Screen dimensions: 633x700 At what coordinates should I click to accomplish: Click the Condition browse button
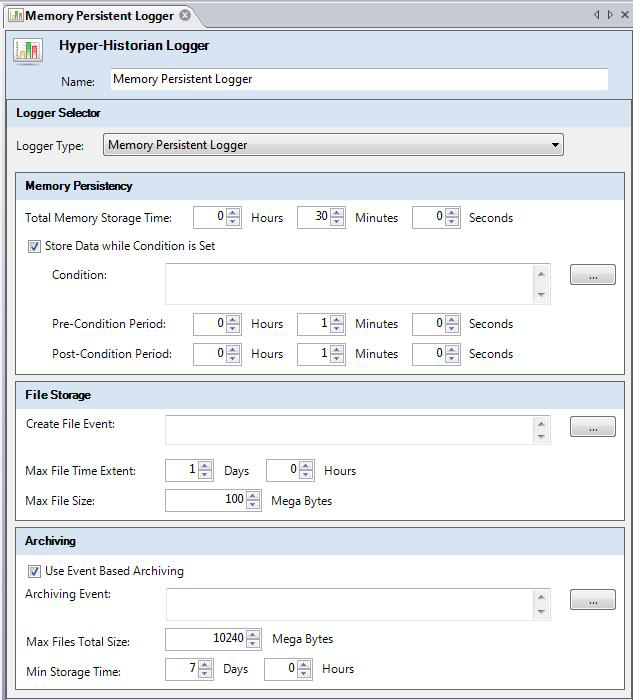[x=592, y=275]
